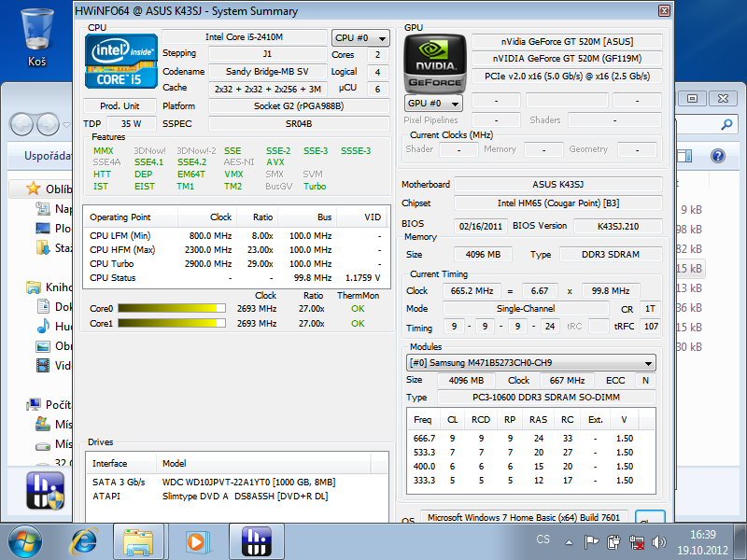Select the 666.7 frequency timing row
This screenshot has height=560, width=747.
click(x=530, y=438)
